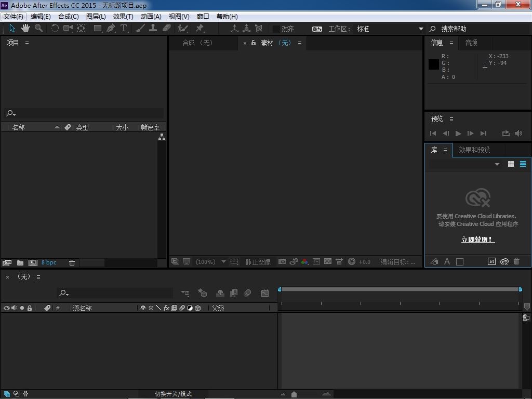Enable the 对齐 snapping checkbox
Viewport: 532px width, 399px height.
276,29
